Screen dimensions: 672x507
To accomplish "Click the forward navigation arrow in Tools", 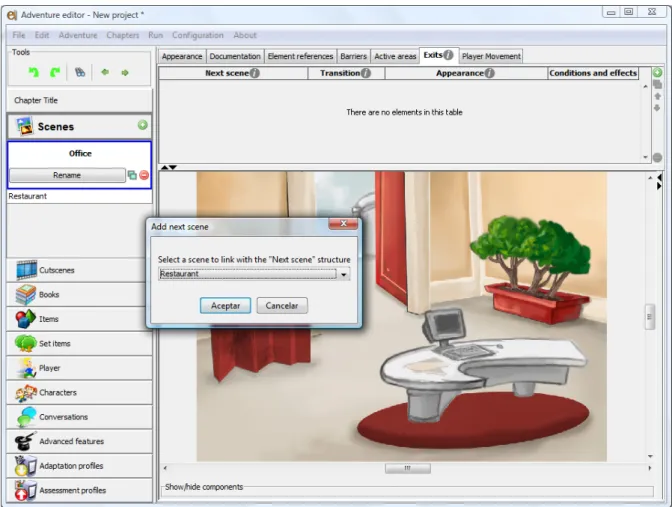I will click(x=125, y=73).
